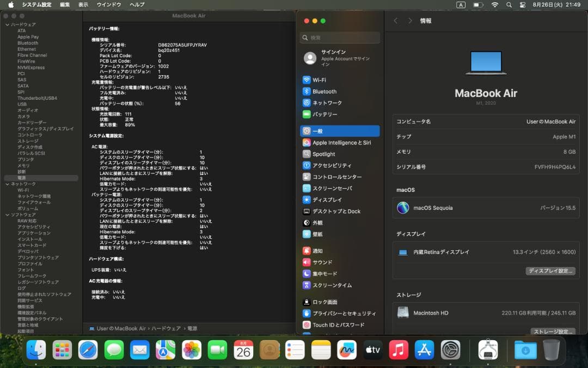Viewport: 588px width, 368px height.
Task: Open アクセシビリティ settings
Action: 340,166
